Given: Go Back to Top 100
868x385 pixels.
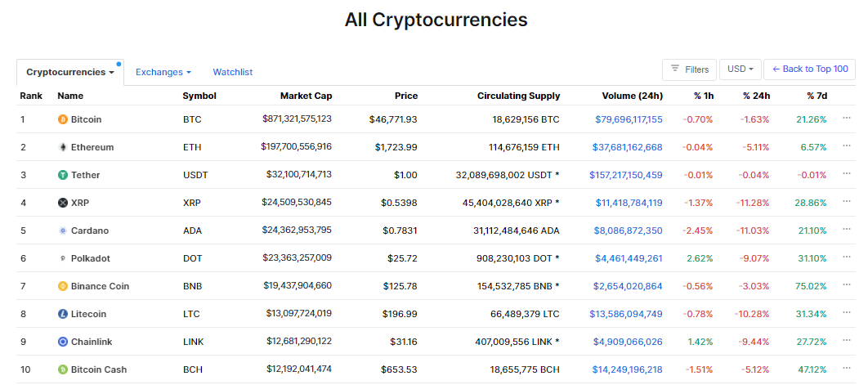Looking at the screenshot, I should click(809, 69).
